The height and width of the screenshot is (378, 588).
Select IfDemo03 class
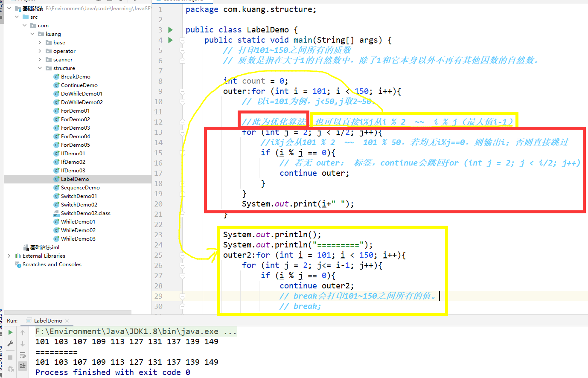[73, 171]
